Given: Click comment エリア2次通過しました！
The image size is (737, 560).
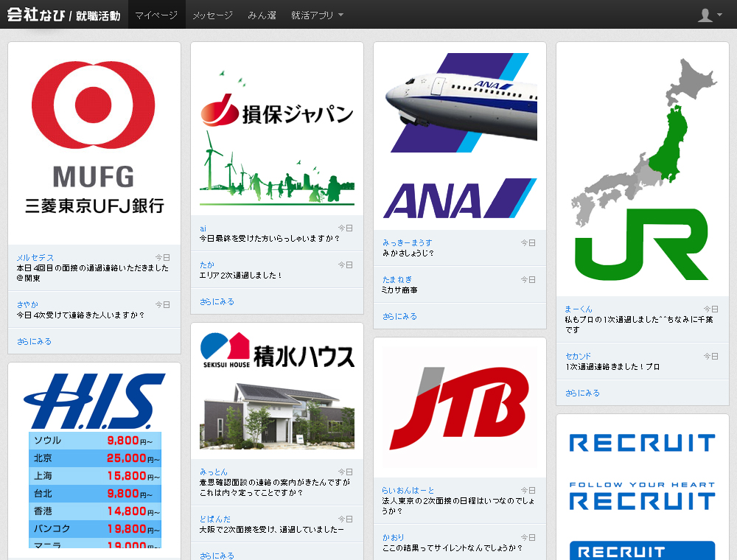Looking at the screenshot, I should pos(241,275).
